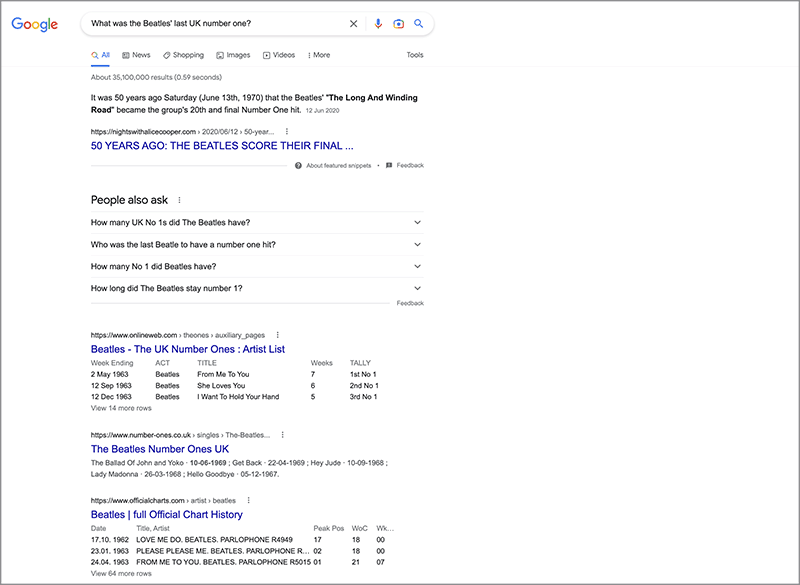800x585 pixels.
Task: Click 'I Want To Hold Your Hand' cell
Action: click(x=238, y=397)
